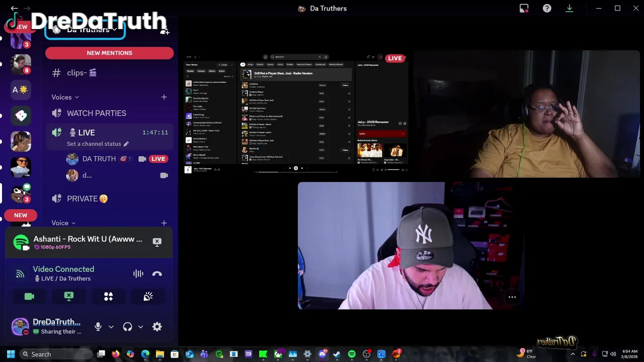Open File Explorer from the taskbar
The height and width of the screenshot is (362, 644).
(x=159, y=354)
